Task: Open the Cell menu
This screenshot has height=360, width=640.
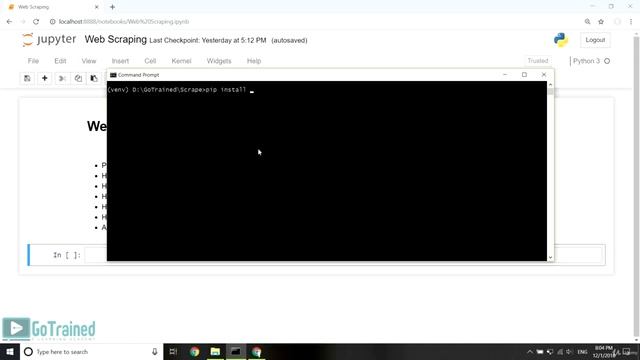Action: coord(150,61)
